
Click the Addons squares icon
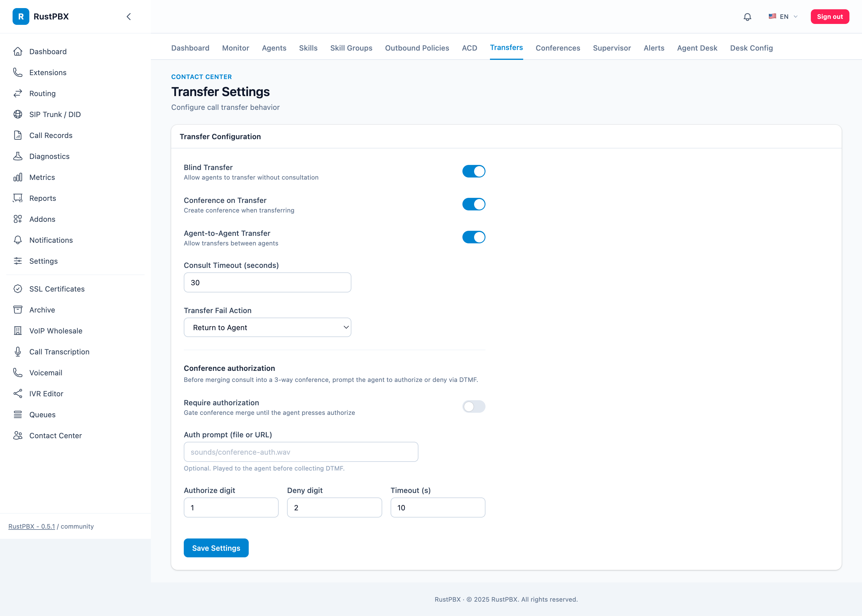point(18,219)
